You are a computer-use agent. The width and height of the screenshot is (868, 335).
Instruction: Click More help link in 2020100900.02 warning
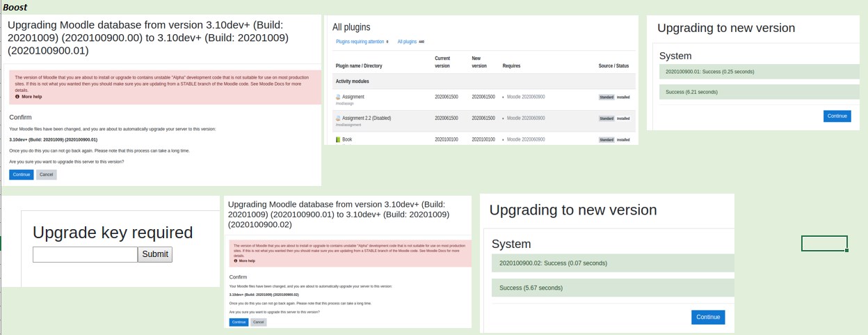click(x=247, y=260)
